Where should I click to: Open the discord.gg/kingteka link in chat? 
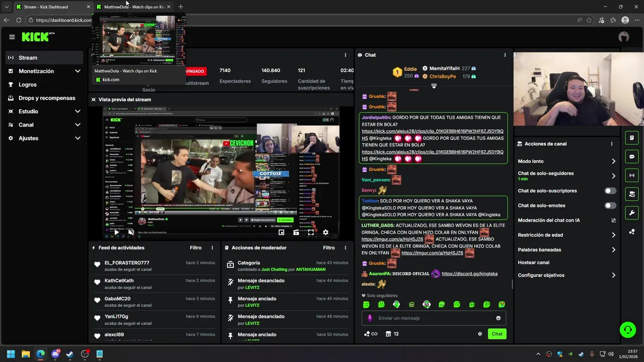tap(469, 274)
